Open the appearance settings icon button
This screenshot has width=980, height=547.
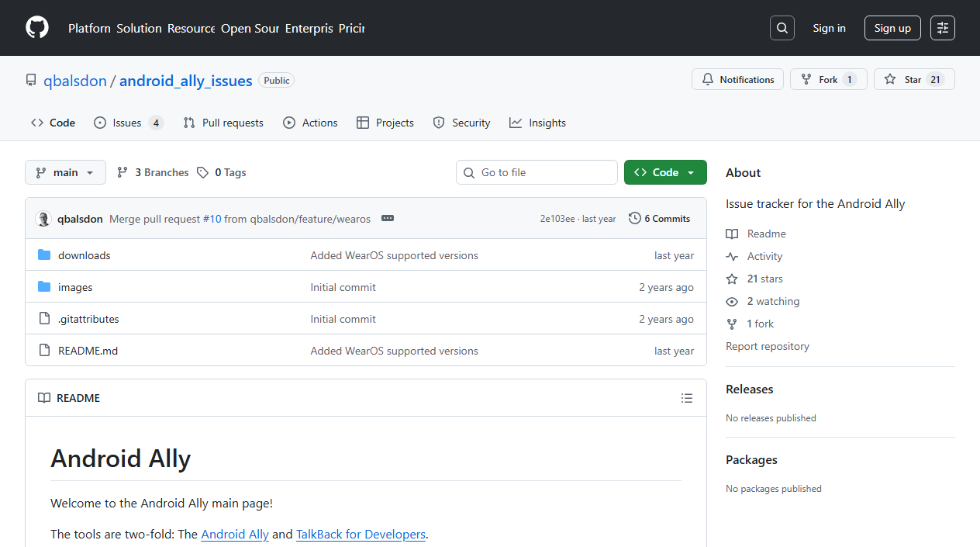pos(943,28)
